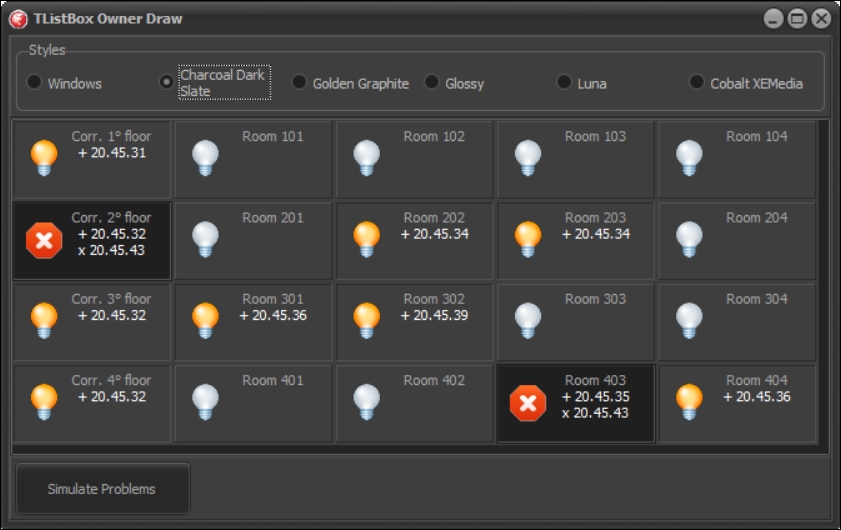Viewport: 841px width, 530px height.
Task: Select the 'Room 101' label text
Action: coord(272,136)
